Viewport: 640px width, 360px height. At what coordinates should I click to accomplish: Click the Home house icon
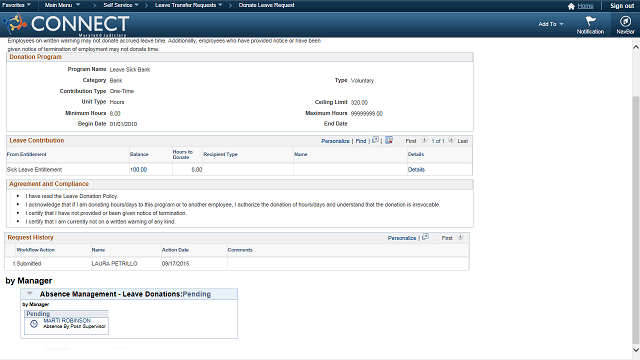click(571, 6)
